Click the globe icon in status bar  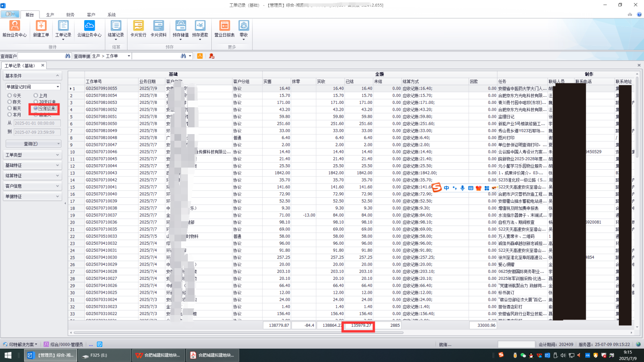pos(639,344)
